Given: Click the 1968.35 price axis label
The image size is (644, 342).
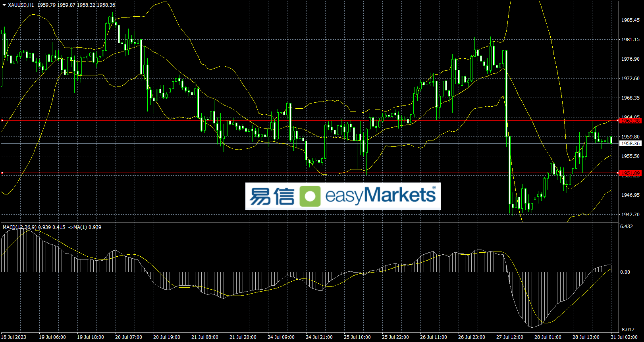Looking at the screenshot, I should (x=631, y=98).
